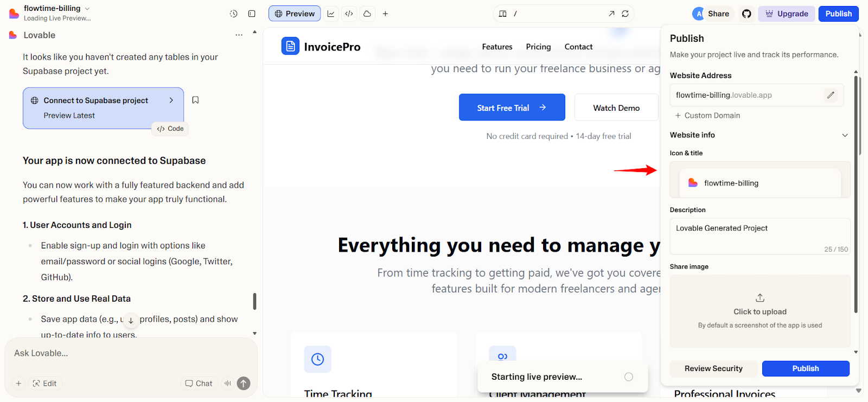Click the Share image upload area
Viewport: 868px width, 402px height.
[760, 311]
